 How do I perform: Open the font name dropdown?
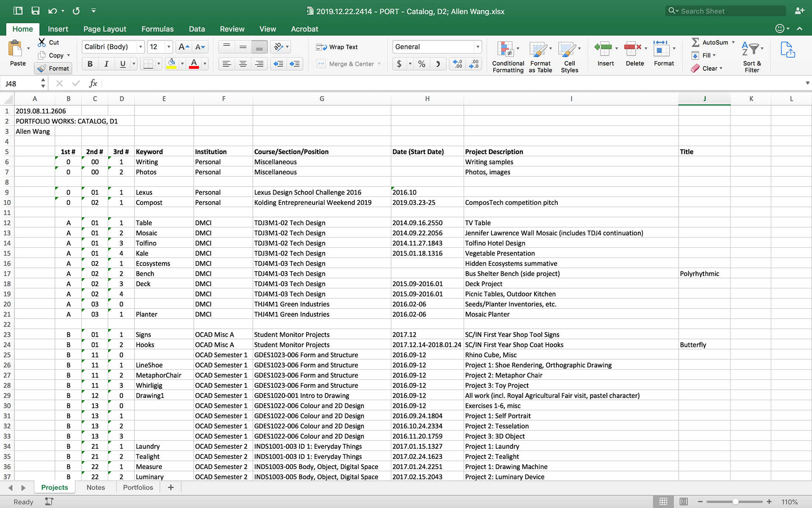(x=140, y=47)
